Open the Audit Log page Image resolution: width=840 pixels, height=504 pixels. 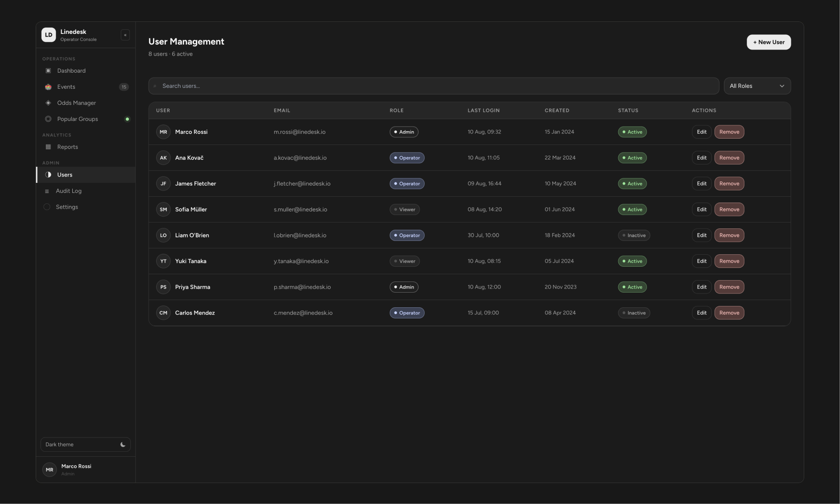tap(86, 191)
